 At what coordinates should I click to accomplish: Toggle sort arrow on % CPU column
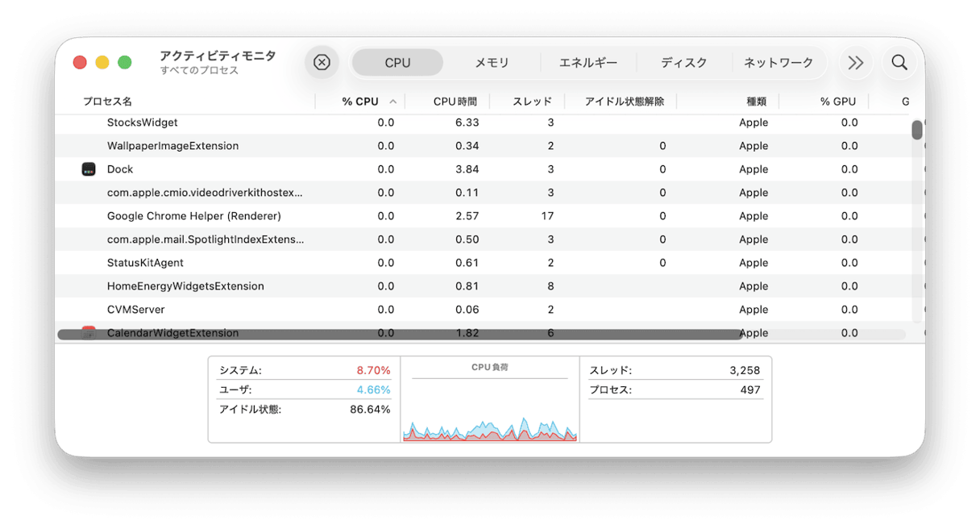pos(393,102)
